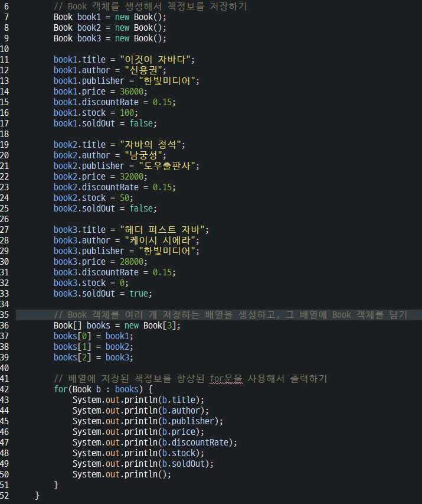Click System.out.println(b.stock) line
Image resolution: width=422 pixels, height=504 pixels.
139,453
